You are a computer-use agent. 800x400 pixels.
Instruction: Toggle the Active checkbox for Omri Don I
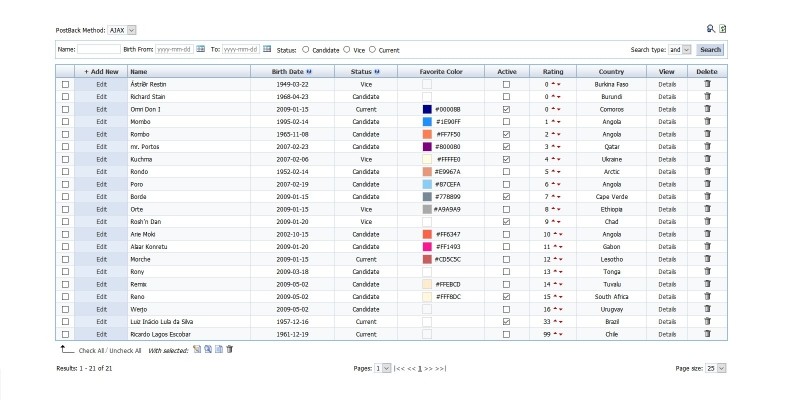(507, 109)
